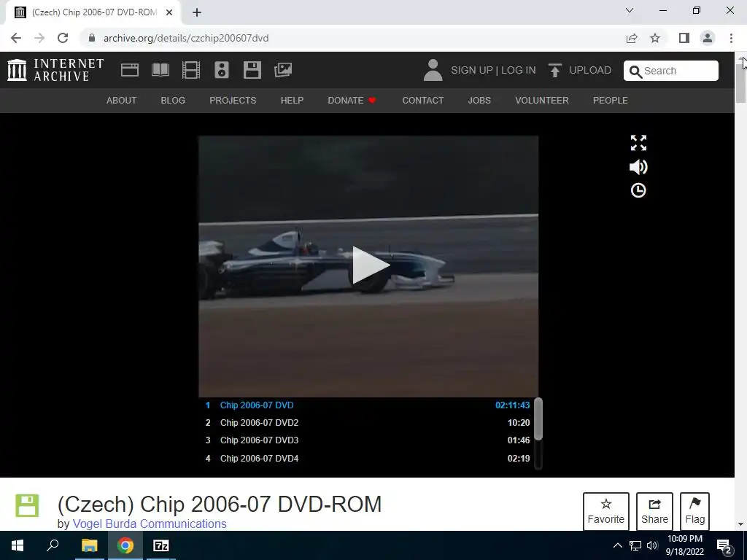Viewport: 747px width, 560px height.
Task: Share this page from address bar
Action: pyautogui.click(x=632, y=38)
